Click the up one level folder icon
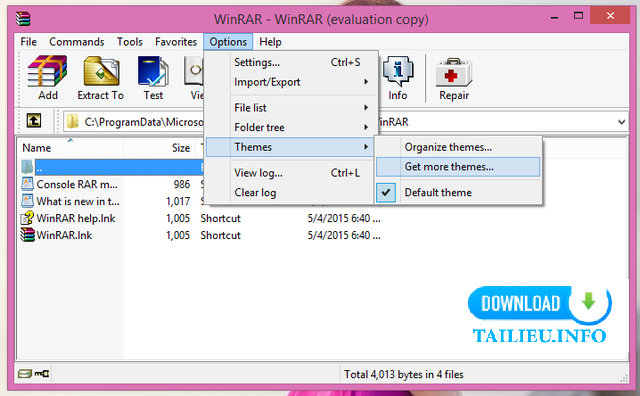 pos(34,121)
